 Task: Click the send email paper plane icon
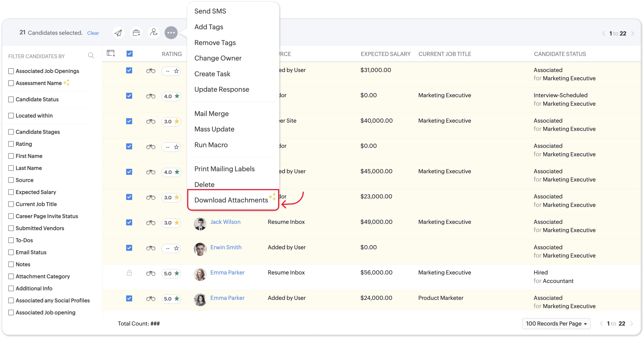coord(118,33)
